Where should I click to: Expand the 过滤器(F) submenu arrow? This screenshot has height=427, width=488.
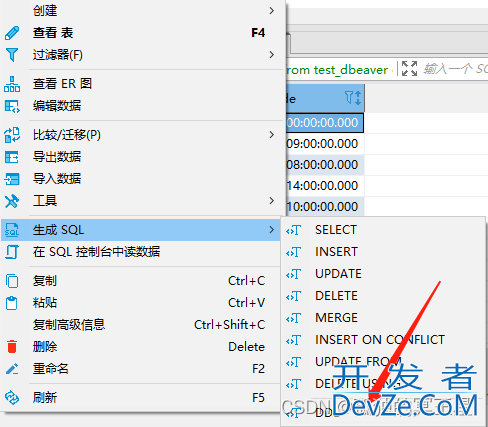[272, 55]
